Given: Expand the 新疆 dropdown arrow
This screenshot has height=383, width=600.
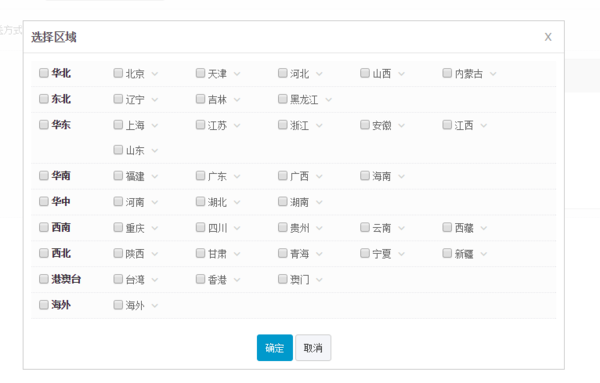Looking at the screenshot, I should pos(484,254).
